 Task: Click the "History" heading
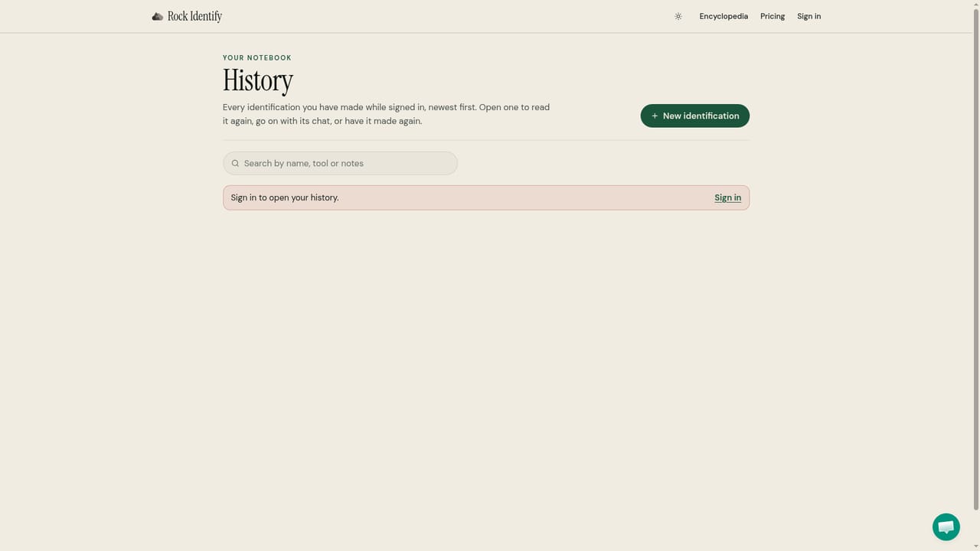pos(258,80)
